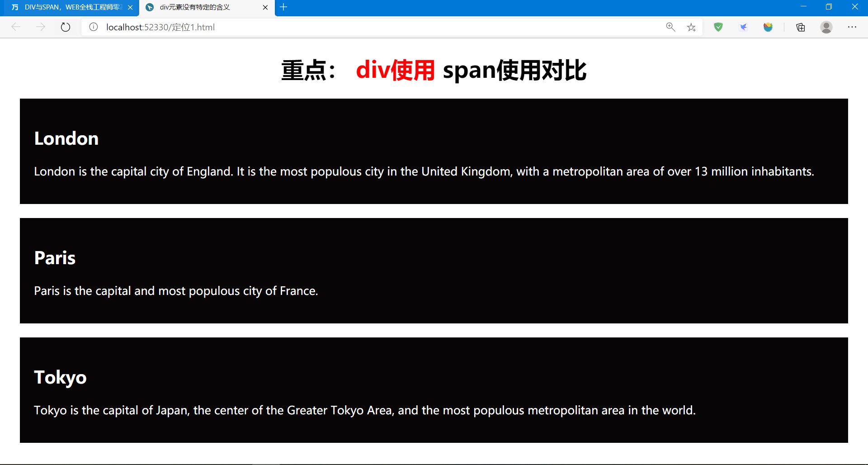Open the zoom-in page search tool

coord(670,27)
